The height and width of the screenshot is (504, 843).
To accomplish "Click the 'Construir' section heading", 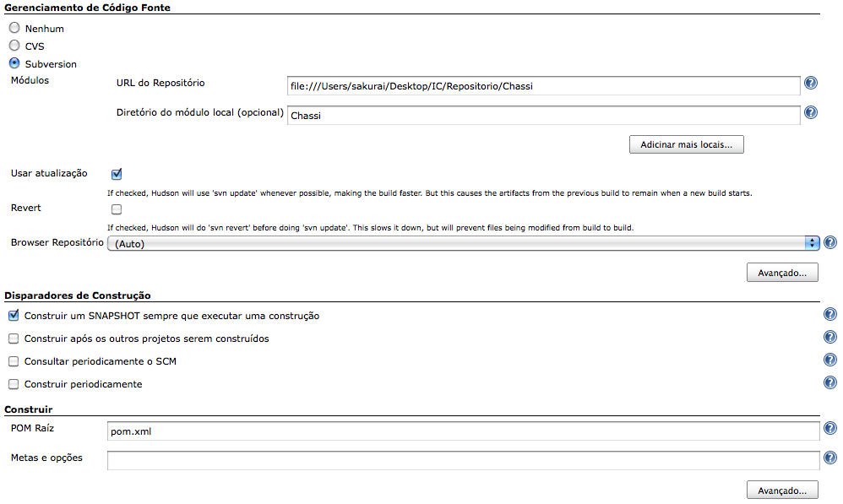I will (x=29, y=409).
